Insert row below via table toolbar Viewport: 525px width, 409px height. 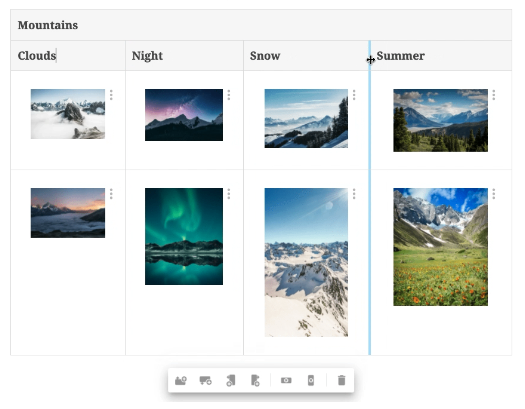click(x=205, y=380)
